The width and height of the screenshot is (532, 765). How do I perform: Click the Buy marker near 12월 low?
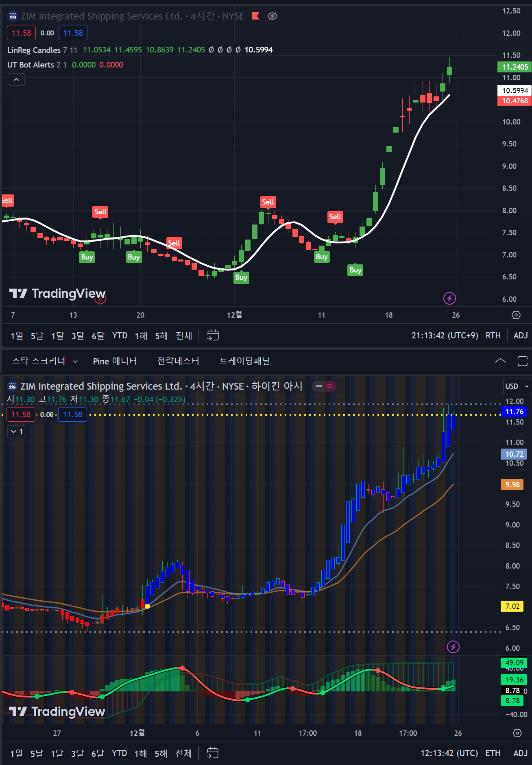point(241,277)
